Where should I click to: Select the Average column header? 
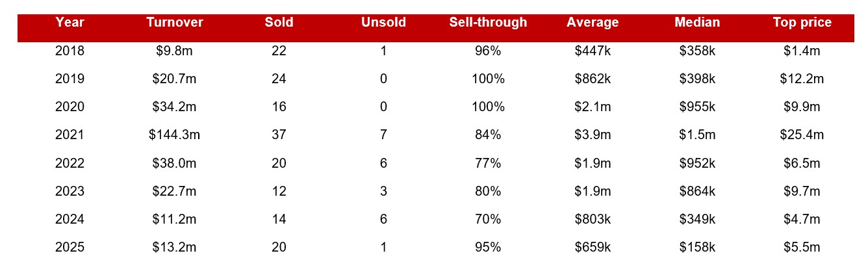(x=593, y=23)
